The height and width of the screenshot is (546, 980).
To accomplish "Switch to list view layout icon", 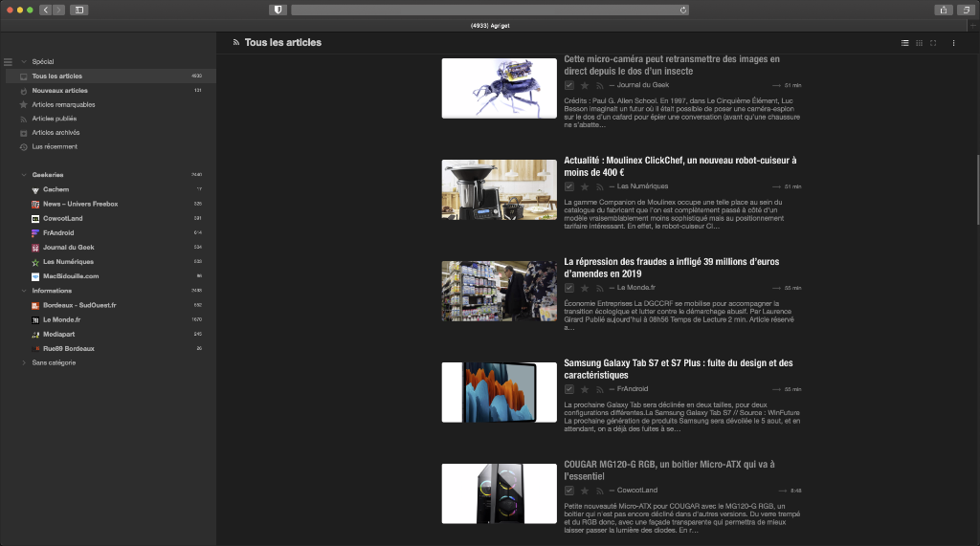I will coord(905,43).
